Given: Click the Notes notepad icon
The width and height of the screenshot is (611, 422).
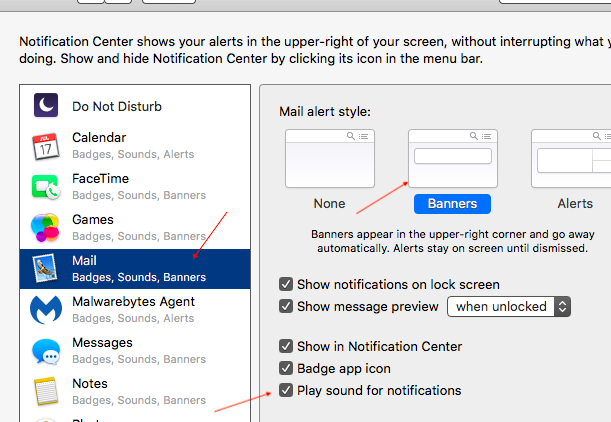Looking at the screenshot, I should pyautogui.click(x=46, y=391).
